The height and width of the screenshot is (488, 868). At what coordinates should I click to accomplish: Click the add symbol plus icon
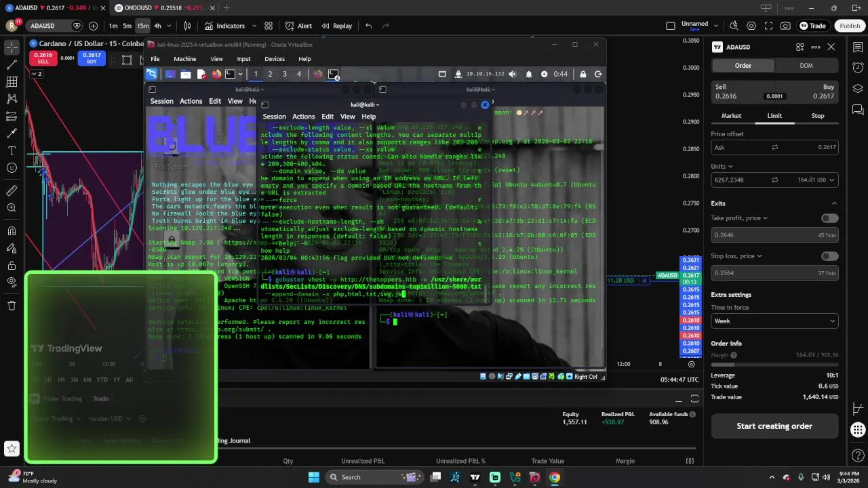pos(93,26)
